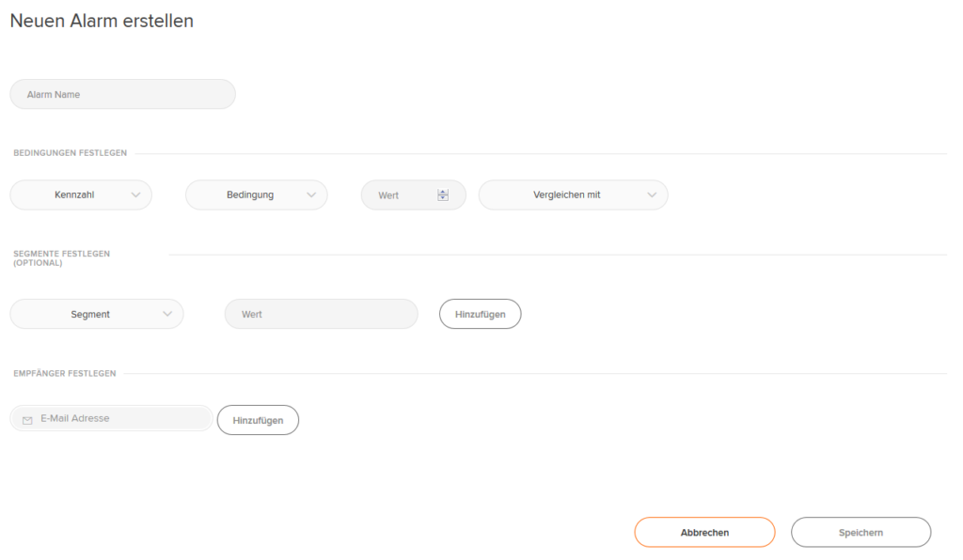Image resolution: width=963 pixels, height=560 pixels.
Task: Increase Wert with the stepper up arrow
Action: tap(443, 192)
